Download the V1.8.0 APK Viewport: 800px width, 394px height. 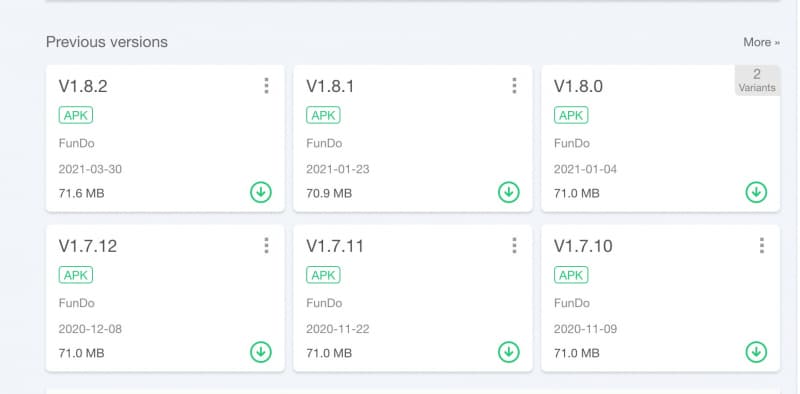(x=756, y=192)
